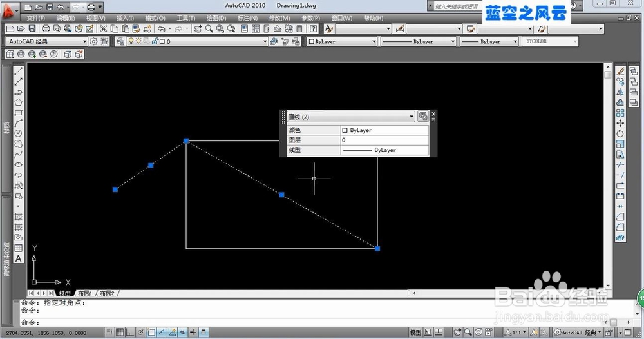Viewport: 644px width, 339px height.
Task: Open the 格式(O) menu
Action: pyautogui.click(x=155, y=18)
